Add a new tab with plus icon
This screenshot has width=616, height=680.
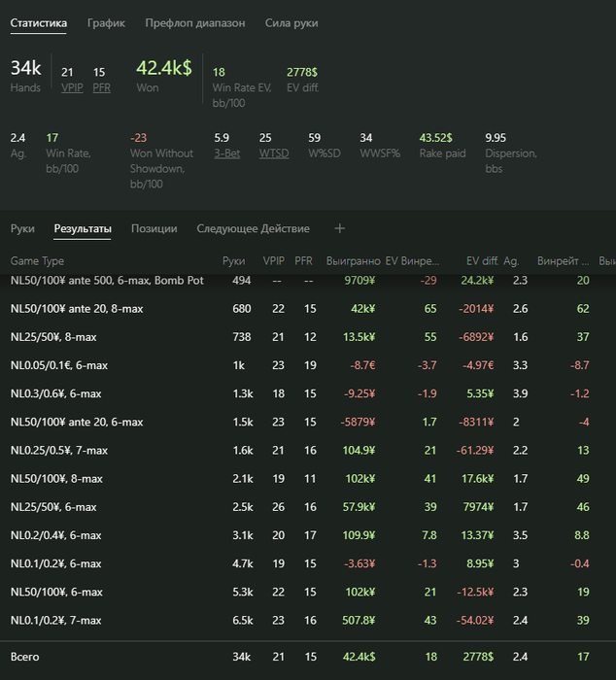(x=340, y=228)
